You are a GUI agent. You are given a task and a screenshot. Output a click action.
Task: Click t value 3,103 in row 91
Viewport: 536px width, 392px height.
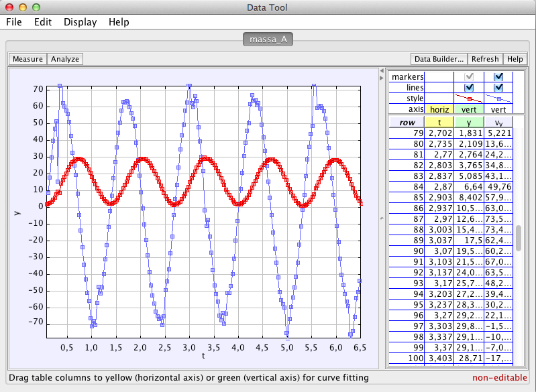click(x=439, y=262)
